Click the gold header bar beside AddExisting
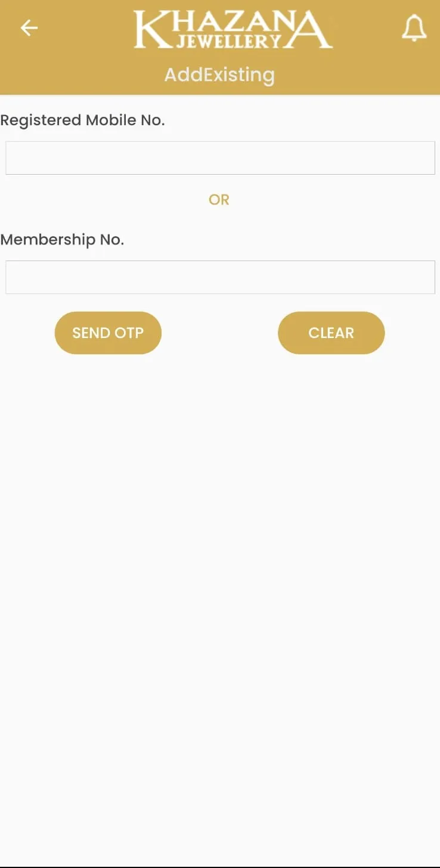This screenshot has width=440, height=868. click(358, 75)
